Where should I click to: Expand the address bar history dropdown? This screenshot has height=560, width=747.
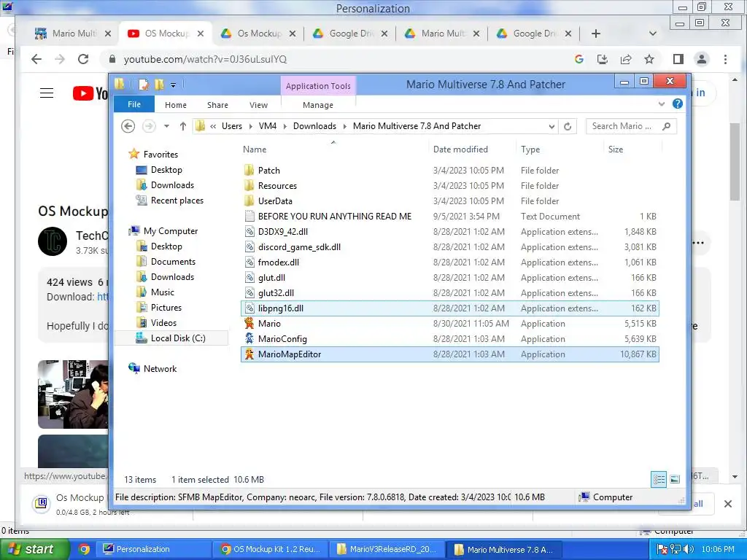[551, 127]
